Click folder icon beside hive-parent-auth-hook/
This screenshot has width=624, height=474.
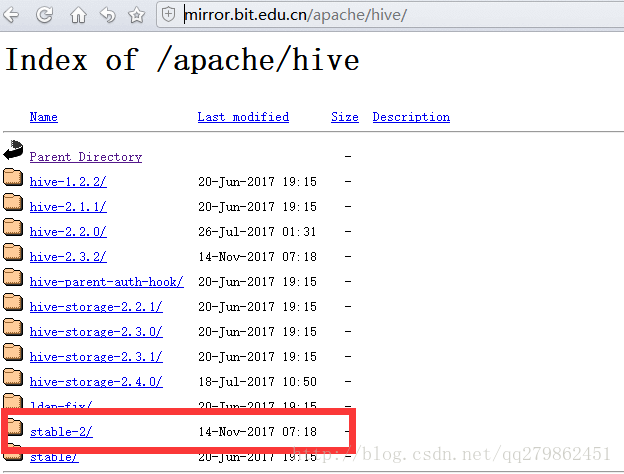pos(13,277)
